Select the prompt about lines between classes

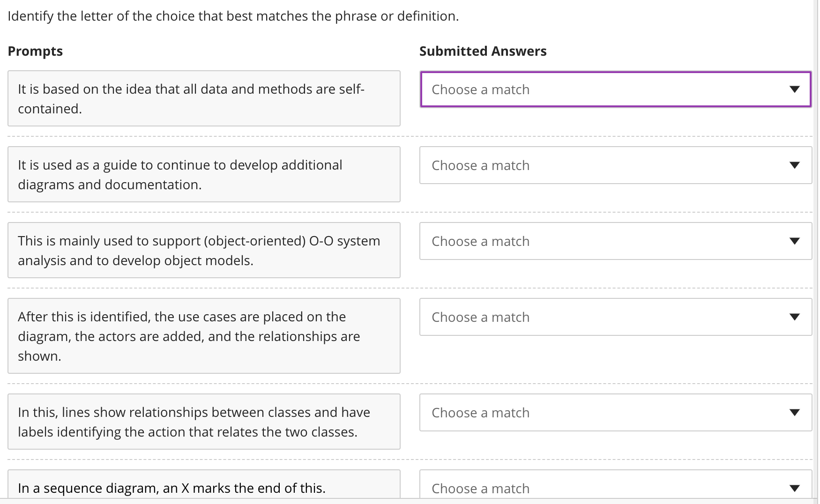click(204, 422)
